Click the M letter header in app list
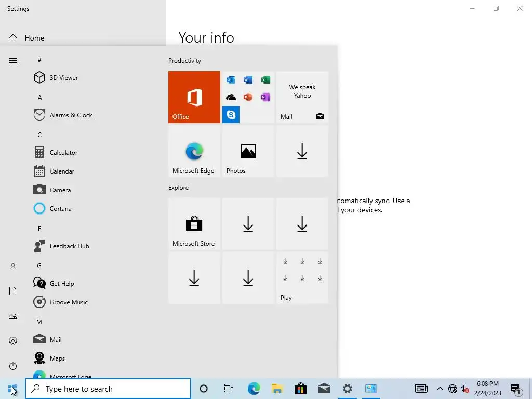Screen dimensions: 532x399 pyautogui.click(x=39, y=322)
